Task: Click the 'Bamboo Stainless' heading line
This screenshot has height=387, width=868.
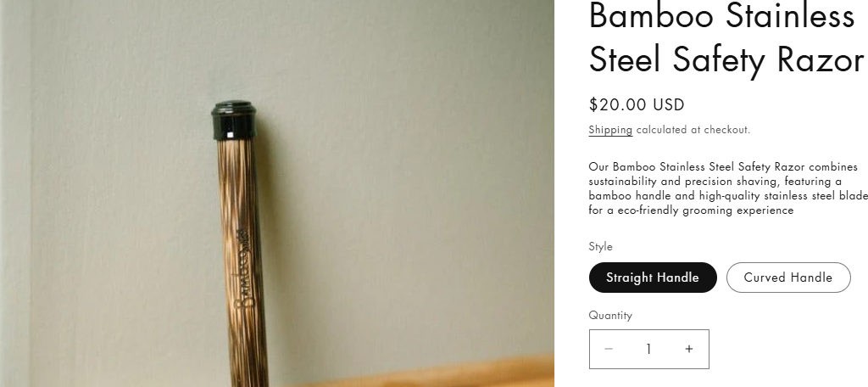Action: tap(722, 15)
